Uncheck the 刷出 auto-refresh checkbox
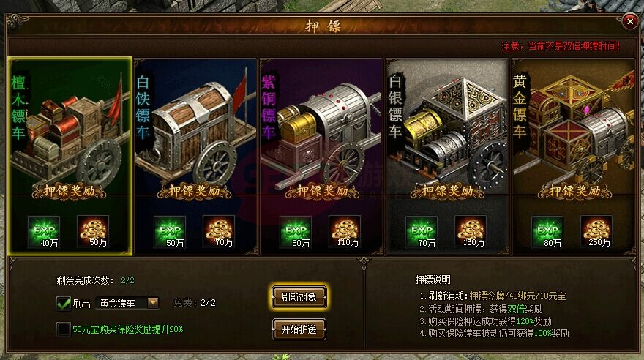 [63, 304]
